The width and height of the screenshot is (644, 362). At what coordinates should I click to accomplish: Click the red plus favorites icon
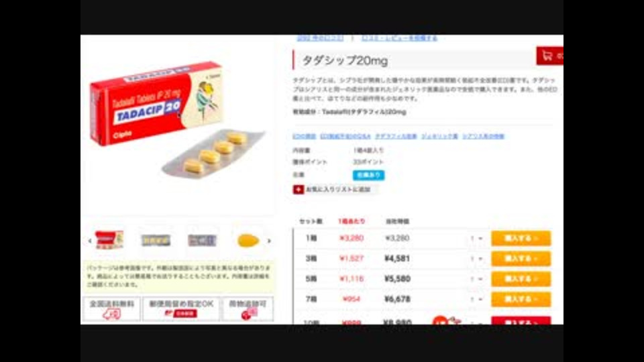(298, 190)
